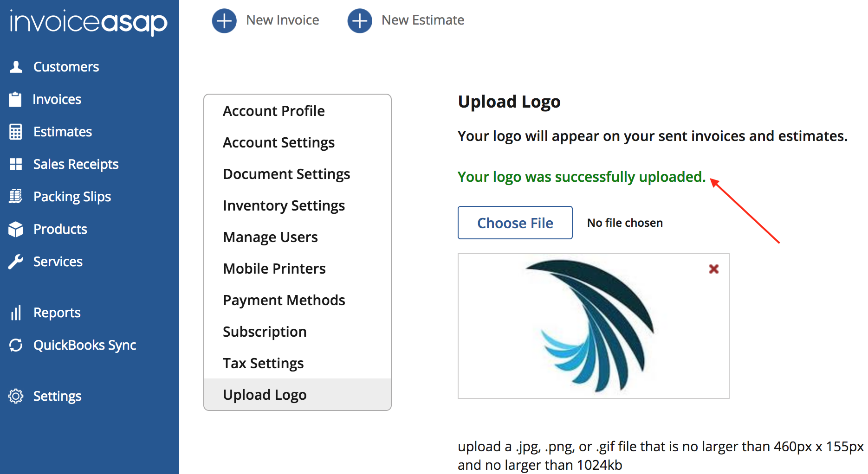The height and width of the screenshot is (474, 868).
Task: Click the Products box icon
Action: pos(15,229)
